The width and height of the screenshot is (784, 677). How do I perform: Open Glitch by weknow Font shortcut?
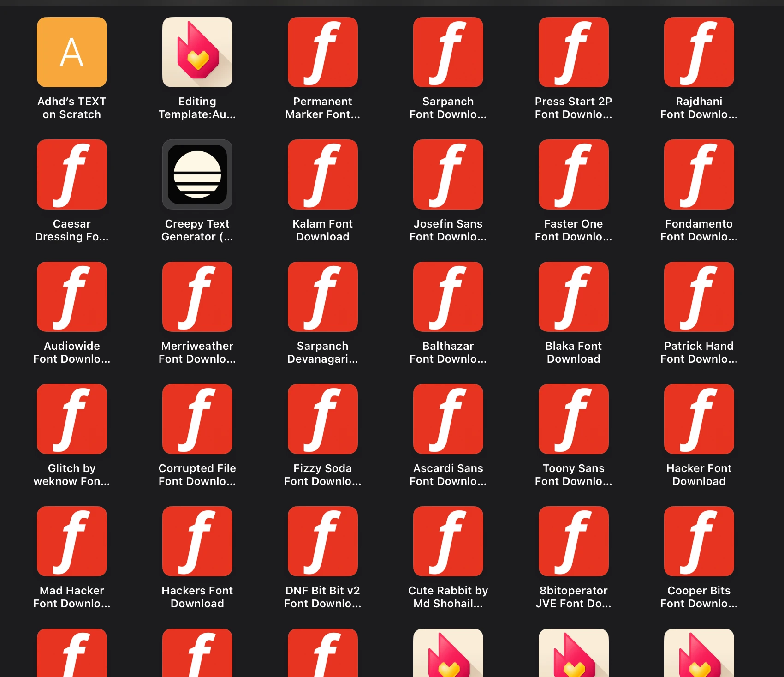point(71,418)
